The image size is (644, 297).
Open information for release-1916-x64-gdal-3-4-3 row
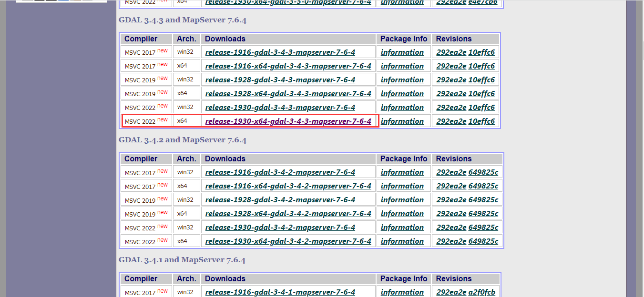coord(402,66)
